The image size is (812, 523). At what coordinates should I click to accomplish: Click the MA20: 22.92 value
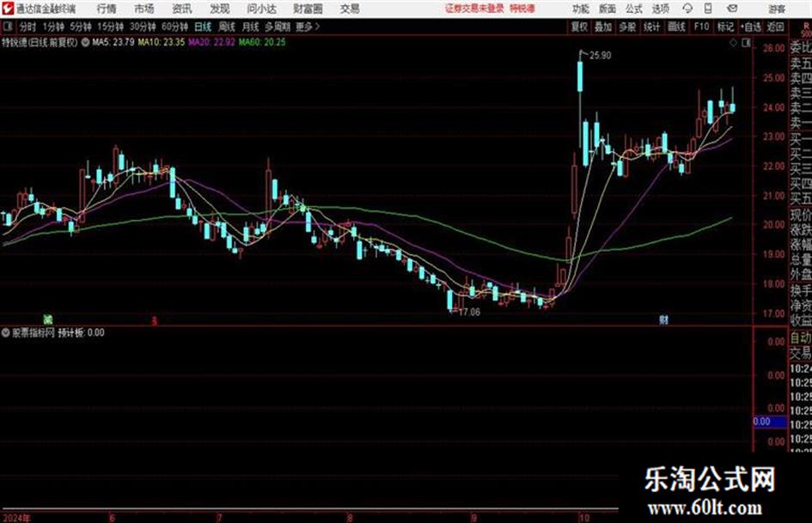coord(211,42)
